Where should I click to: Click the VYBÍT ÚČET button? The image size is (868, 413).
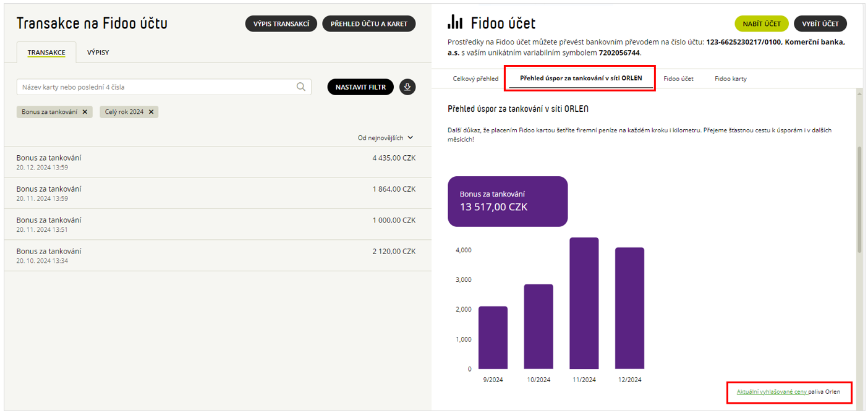pos(820,23)
